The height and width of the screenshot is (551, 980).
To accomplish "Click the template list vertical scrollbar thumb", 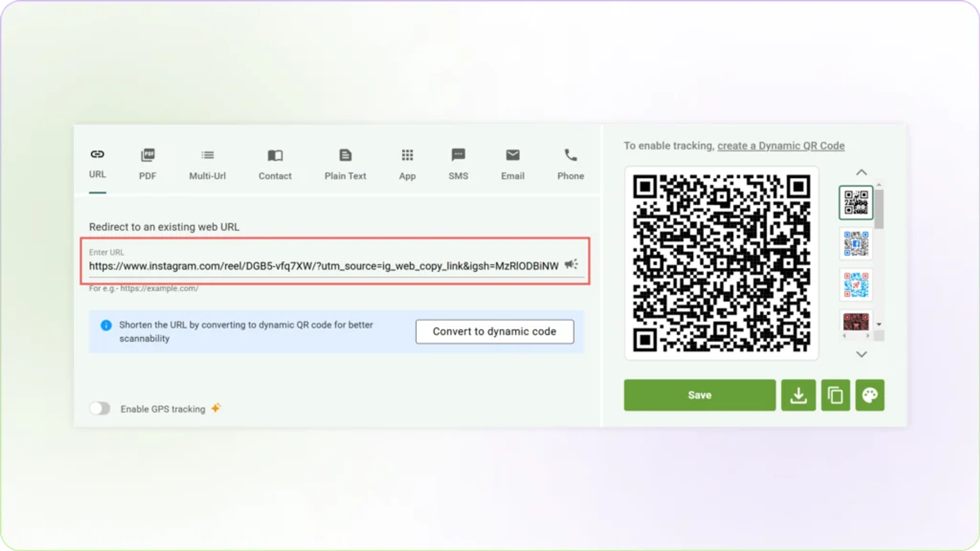I will 879,209.
